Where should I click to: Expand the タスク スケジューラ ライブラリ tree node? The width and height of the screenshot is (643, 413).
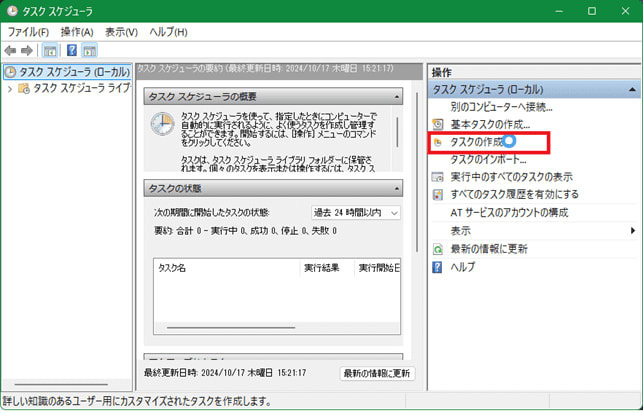(x=10, y=89)
